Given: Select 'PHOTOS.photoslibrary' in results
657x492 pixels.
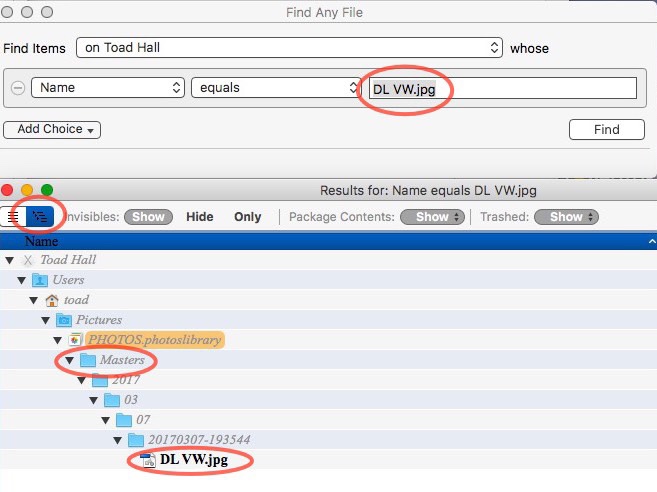Looking at the screenshot, I should click(155, 339).
